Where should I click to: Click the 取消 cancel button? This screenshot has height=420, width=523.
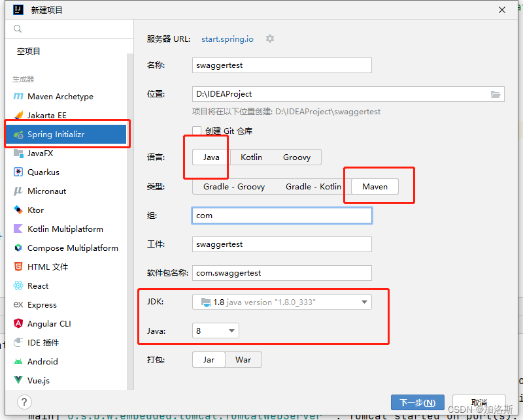(x=479, y=402)
